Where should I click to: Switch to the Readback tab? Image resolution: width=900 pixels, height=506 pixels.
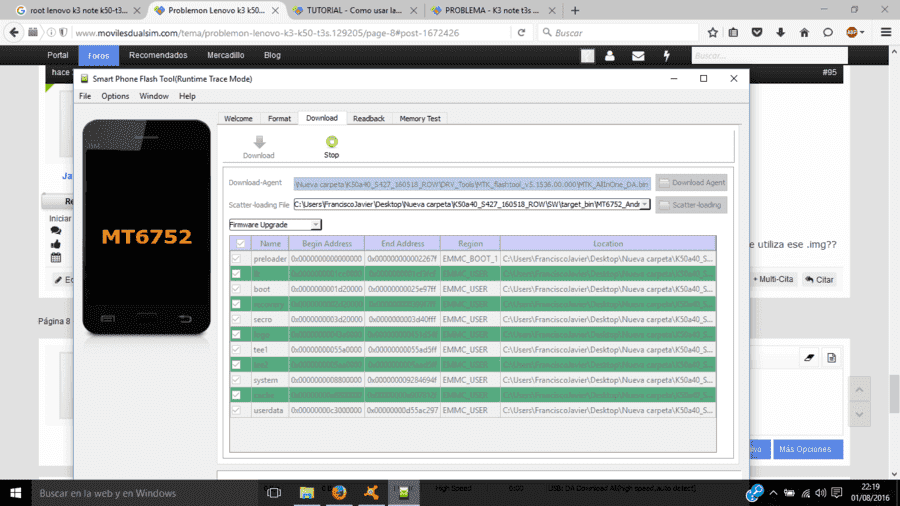[368, 118]
